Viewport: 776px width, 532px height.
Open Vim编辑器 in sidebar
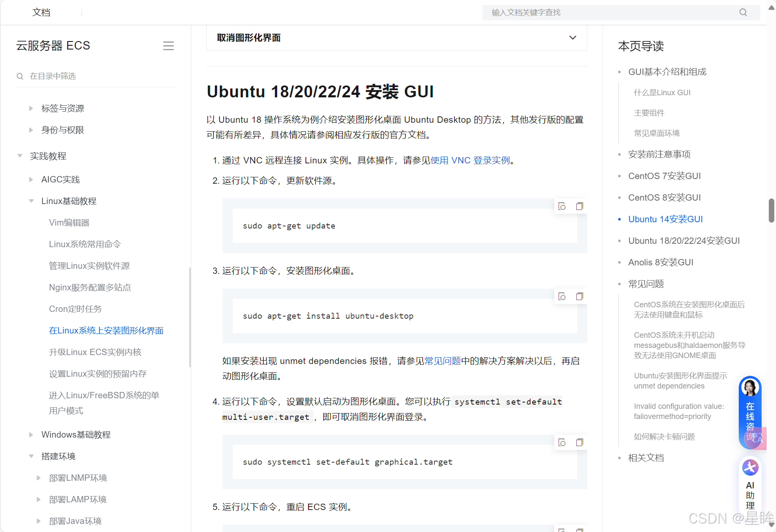69,223
